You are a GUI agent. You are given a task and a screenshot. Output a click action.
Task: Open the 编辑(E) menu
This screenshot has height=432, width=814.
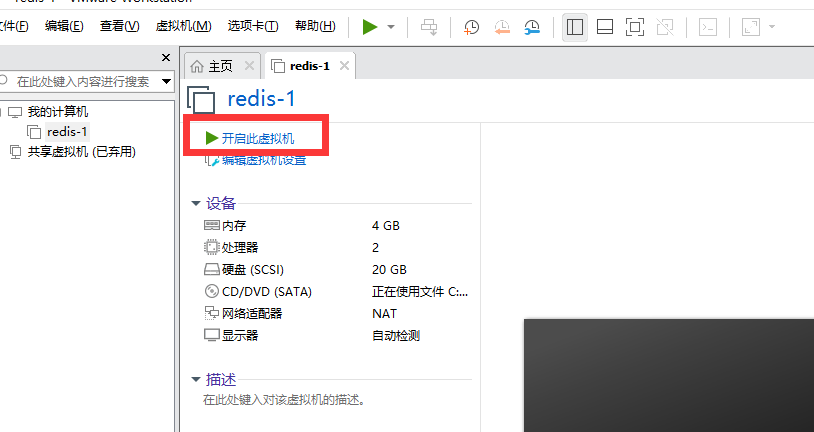[64, 26]
